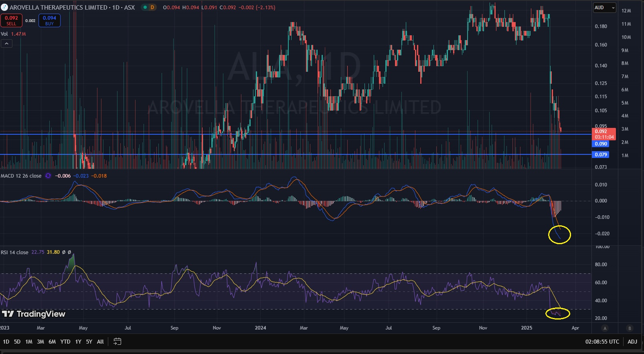The width and height of the screenshot is (644, 354).
Task: Click the RSI 14 close legend
Action: (x=14, y=252)
